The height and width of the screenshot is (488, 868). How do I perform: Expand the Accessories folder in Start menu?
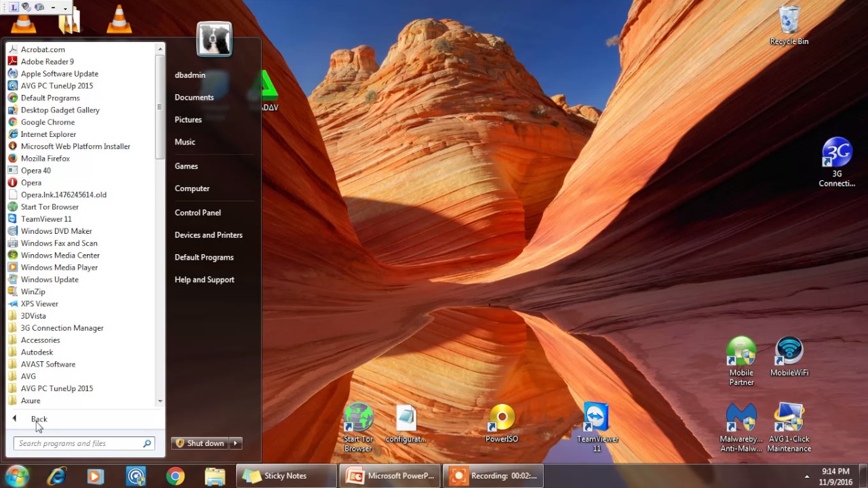click(40, 340)
